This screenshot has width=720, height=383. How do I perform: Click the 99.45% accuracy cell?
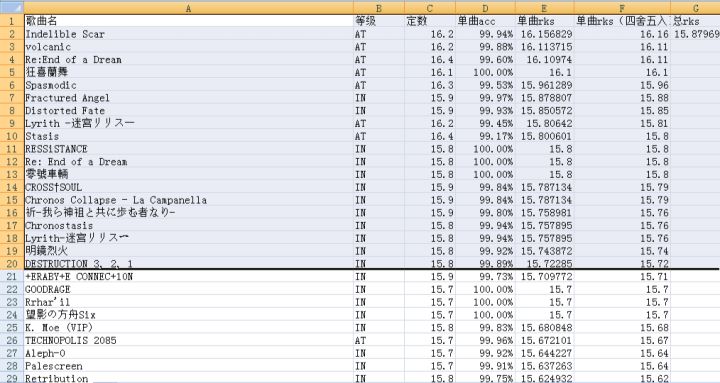pyautogui.click(x=485, y=123)
